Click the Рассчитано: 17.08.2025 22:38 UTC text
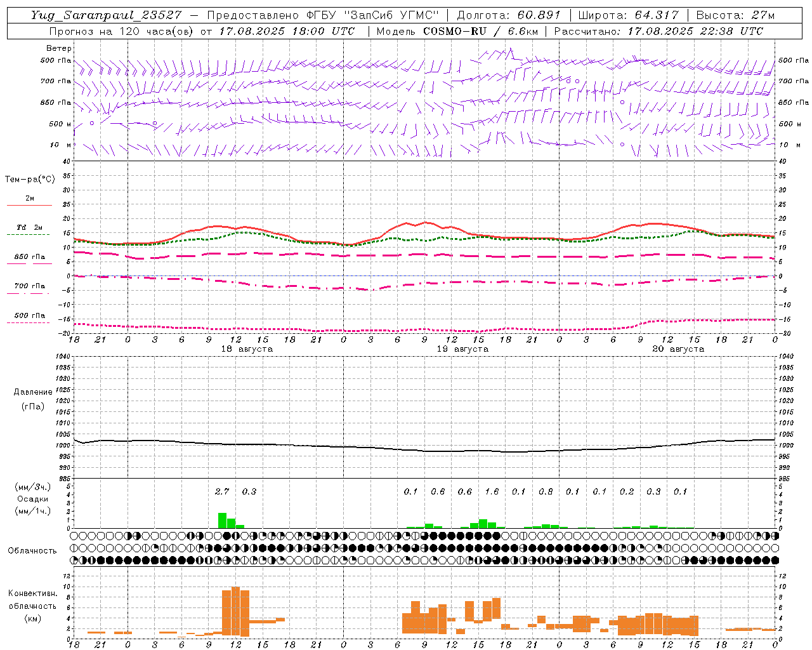 (x=658, y=31)
